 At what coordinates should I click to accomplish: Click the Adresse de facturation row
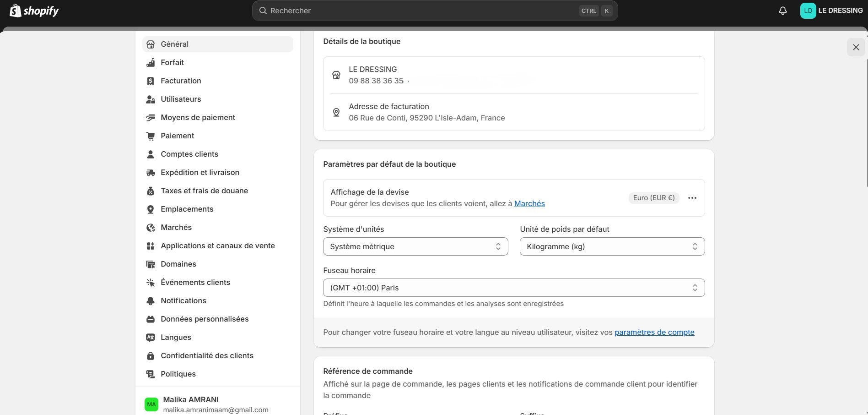(x=514, y=112)
